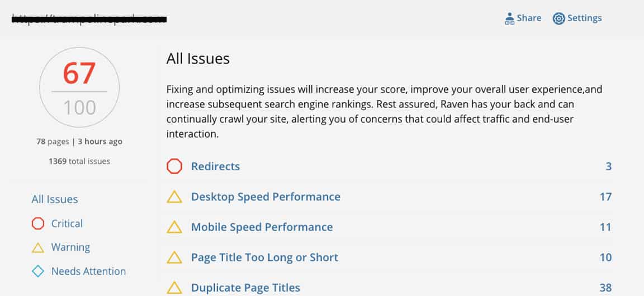Open Page Title Too Long or Short issue

coord(265,258)
